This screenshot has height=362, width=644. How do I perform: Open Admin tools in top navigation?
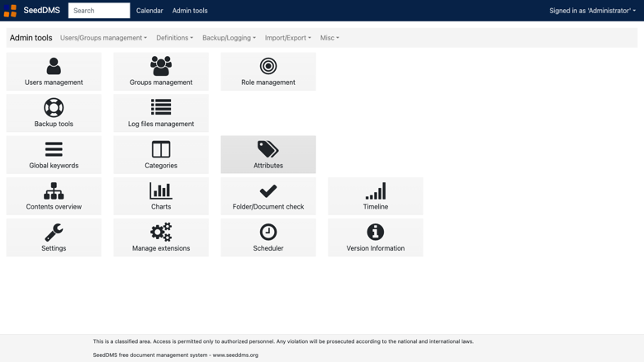[190, 11]
